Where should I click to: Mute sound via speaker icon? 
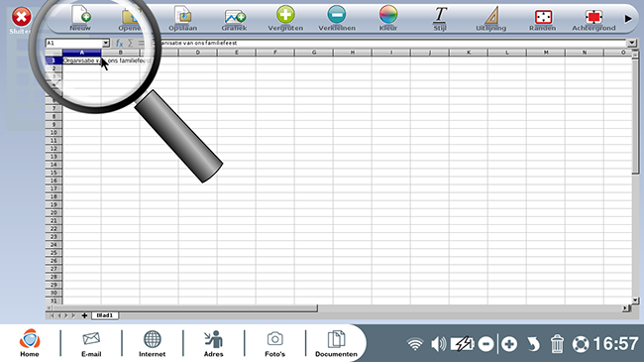coord(439,344)
